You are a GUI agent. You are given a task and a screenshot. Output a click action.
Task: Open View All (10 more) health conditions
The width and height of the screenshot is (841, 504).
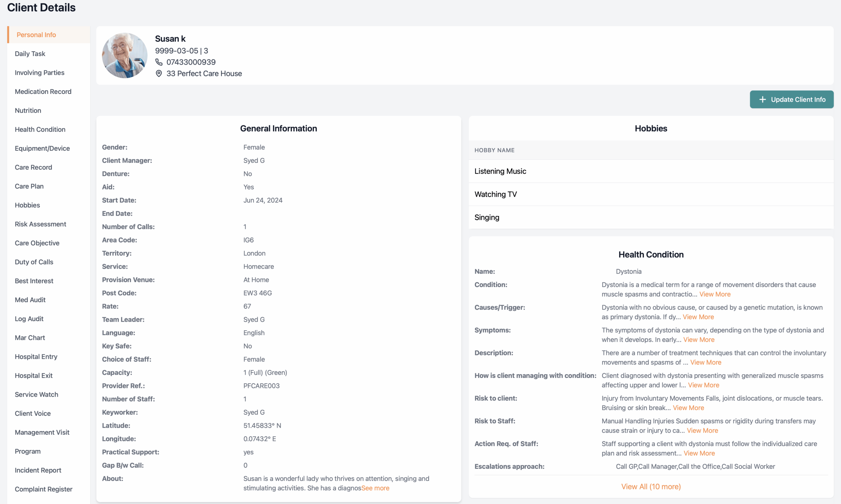coord(651,487)
